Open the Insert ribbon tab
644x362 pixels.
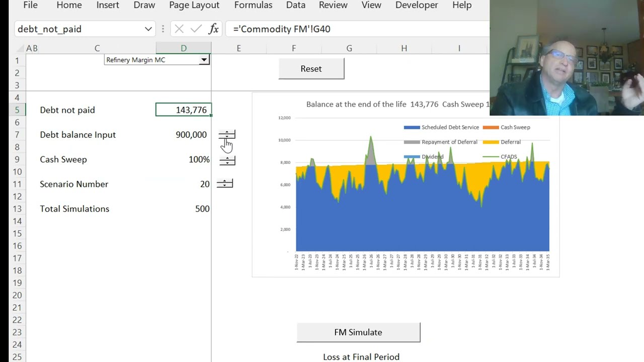(x=108, y=5)
